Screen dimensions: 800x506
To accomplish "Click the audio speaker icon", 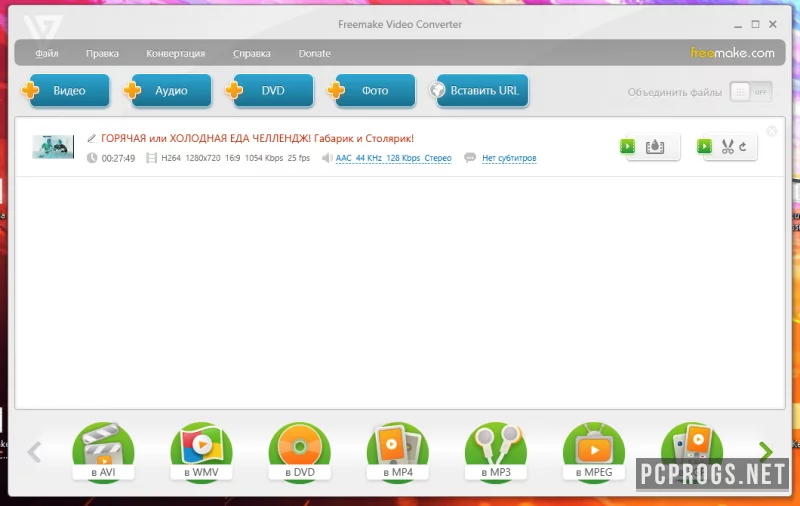I will [x=327, y=158].
